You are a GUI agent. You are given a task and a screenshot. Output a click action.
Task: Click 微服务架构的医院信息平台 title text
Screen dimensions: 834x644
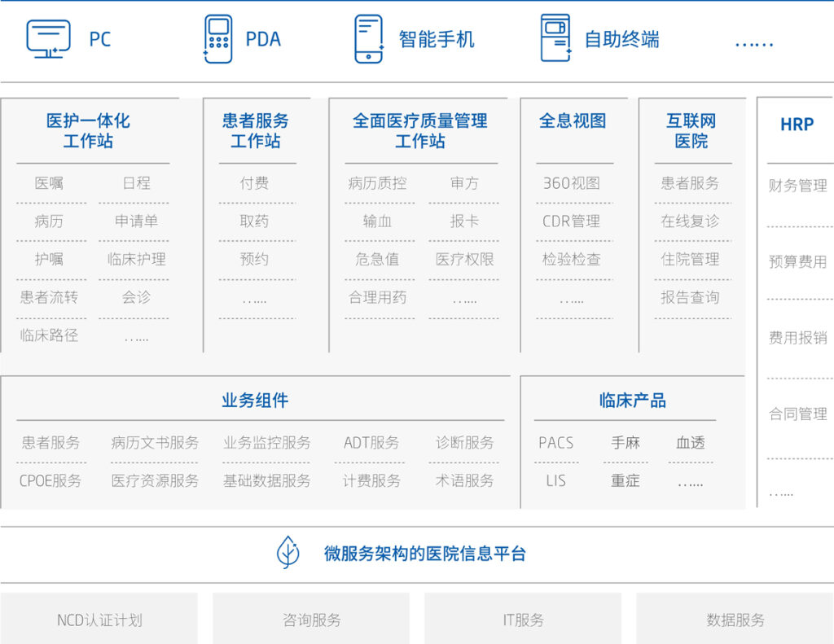pyautogui.click(x=424, y=554)
